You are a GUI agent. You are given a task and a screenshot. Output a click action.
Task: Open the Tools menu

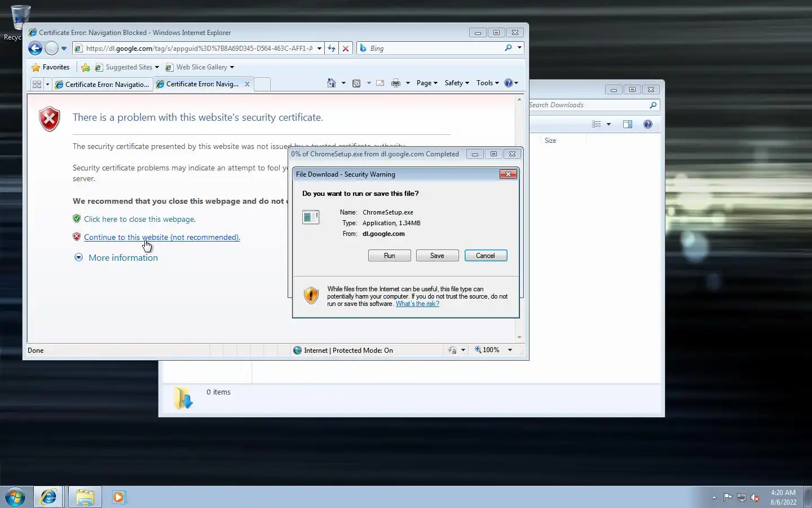point(488,83)
